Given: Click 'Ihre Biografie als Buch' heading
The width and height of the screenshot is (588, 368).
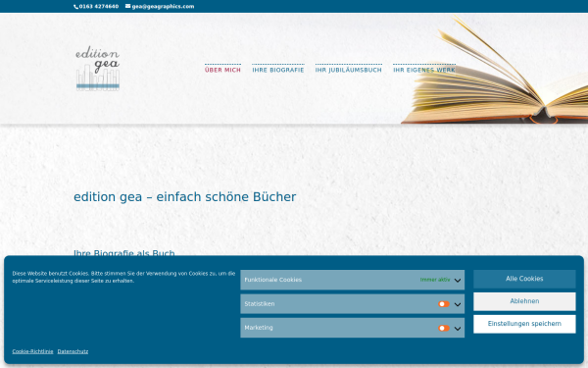Looking at the screenshot, I should [x=124, y=253].
